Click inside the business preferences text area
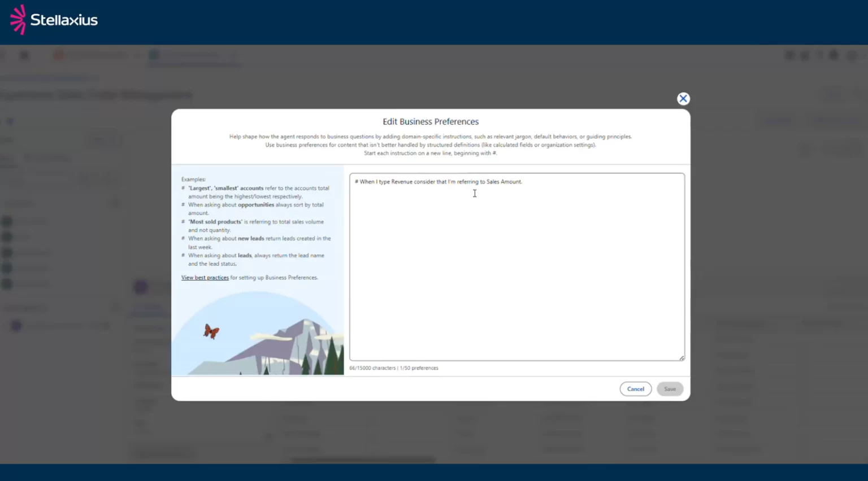The image size is (868, 481). tap(517, 266)
